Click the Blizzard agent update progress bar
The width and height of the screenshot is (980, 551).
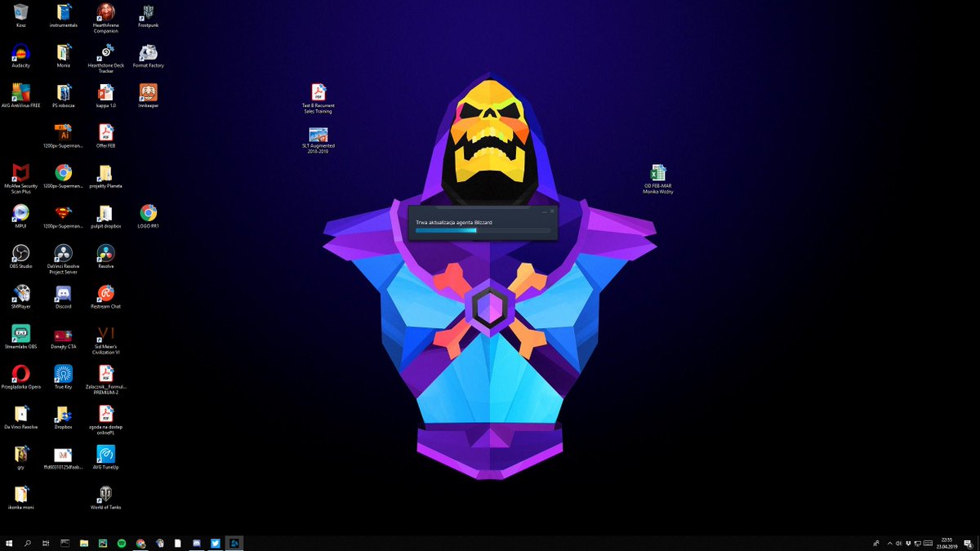(x=483, y=230)
